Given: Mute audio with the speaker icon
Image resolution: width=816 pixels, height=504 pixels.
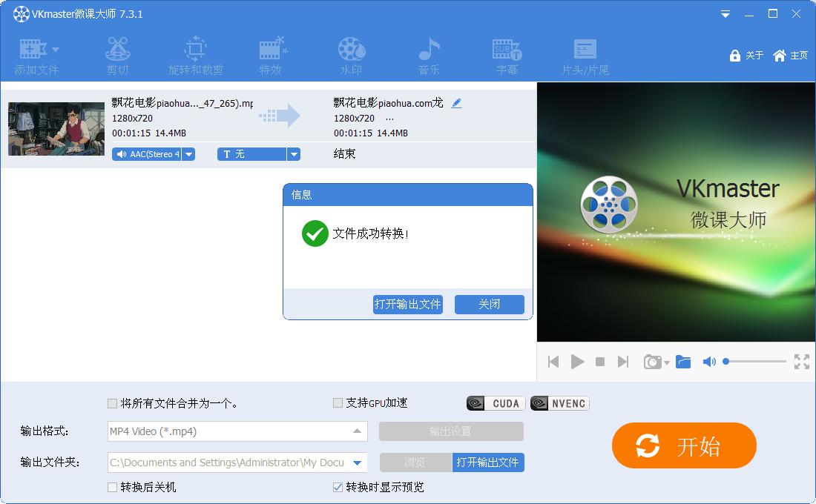Looking at the screenshot, I should (709, 362).
